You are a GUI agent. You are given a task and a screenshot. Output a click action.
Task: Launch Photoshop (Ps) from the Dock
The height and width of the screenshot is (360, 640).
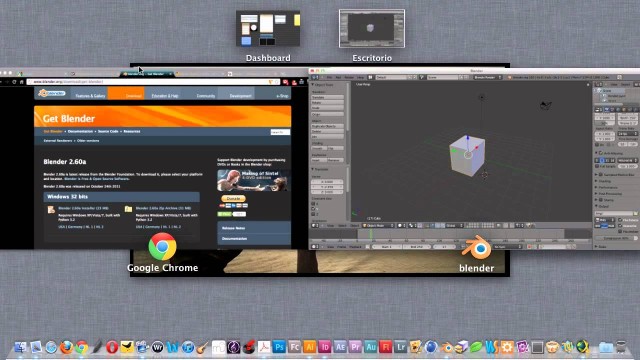coord(279,347)
